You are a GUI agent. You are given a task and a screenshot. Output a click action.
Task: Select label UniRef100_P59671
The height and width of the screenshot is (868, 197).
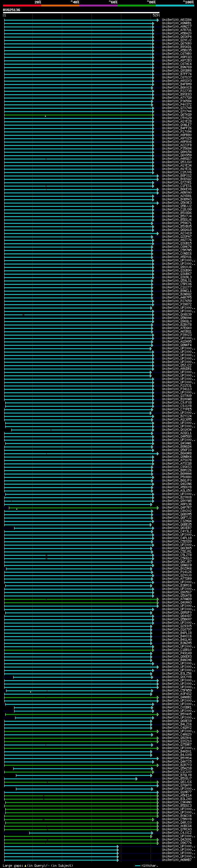tap(176, 223)
